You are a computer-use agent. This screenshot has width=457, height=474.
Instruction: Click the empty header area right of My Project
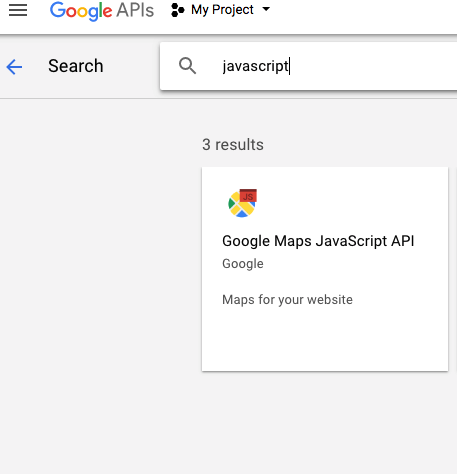click(x=363, y=13)
